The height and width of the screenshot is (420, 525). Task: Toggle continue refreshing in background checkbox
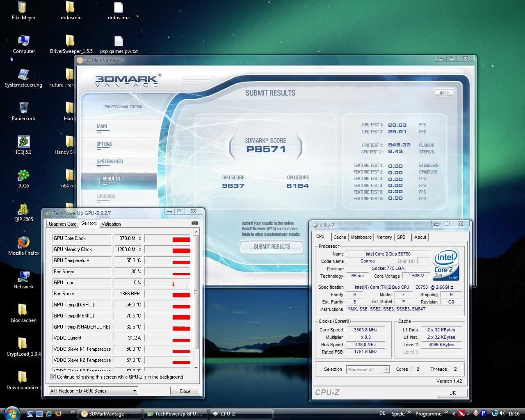[x=53, y=377]
